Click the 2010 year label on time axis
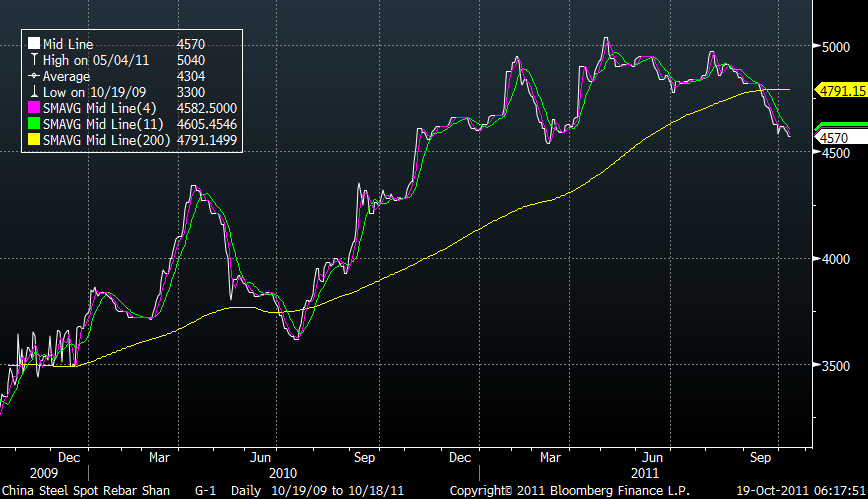Image resolution: width=868 pixels, height=499 pixels. [283, 472]
